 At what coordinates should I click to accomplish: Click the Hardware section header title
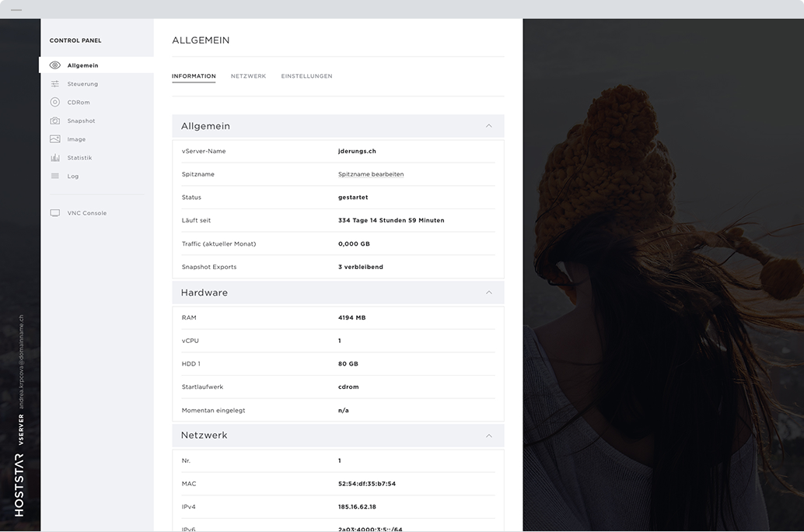[x=204, y=292]
